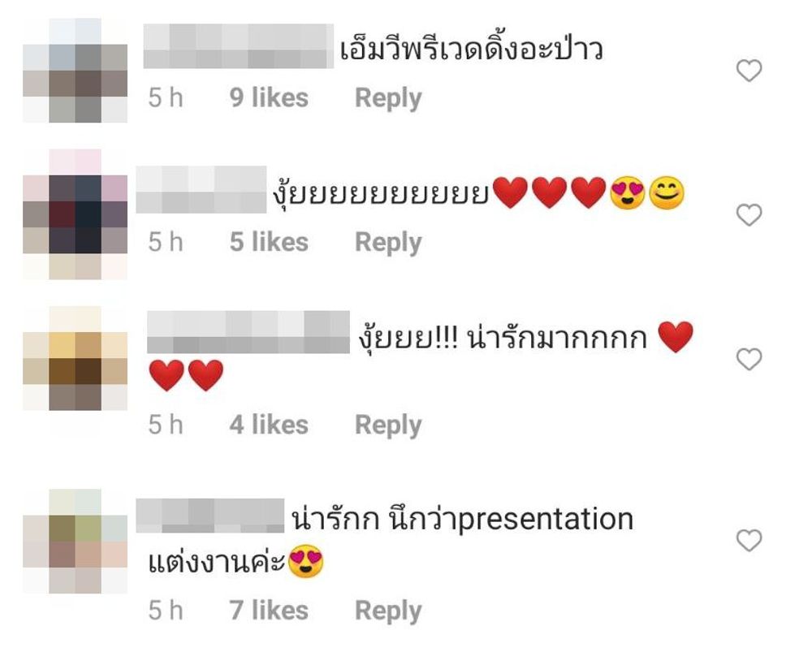812x652 pixels.
Task: Open second commenter's avatar
Action: tap(75, 214)
